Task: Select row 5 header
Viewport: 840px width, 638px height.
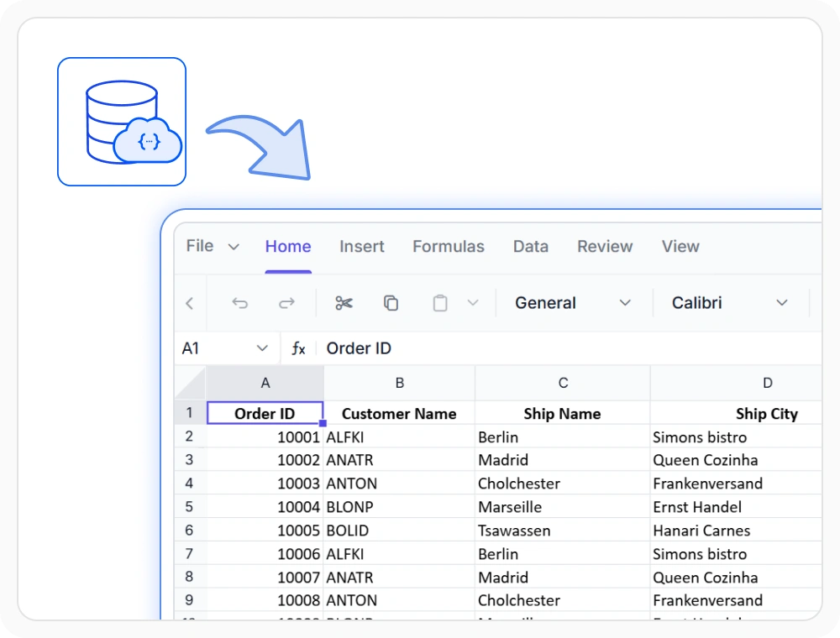Action: (x=190, y=506)
